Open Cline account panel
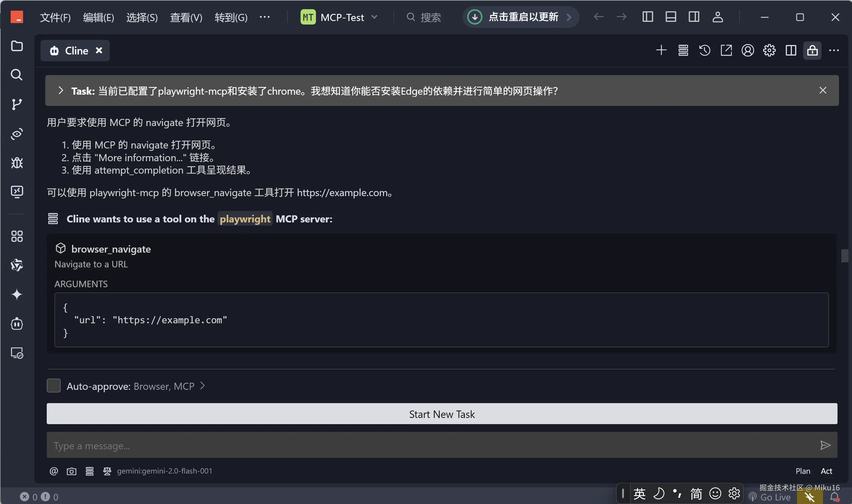Image resolution: width=852 pixels, height=504 pixels. tap(747, 51)
